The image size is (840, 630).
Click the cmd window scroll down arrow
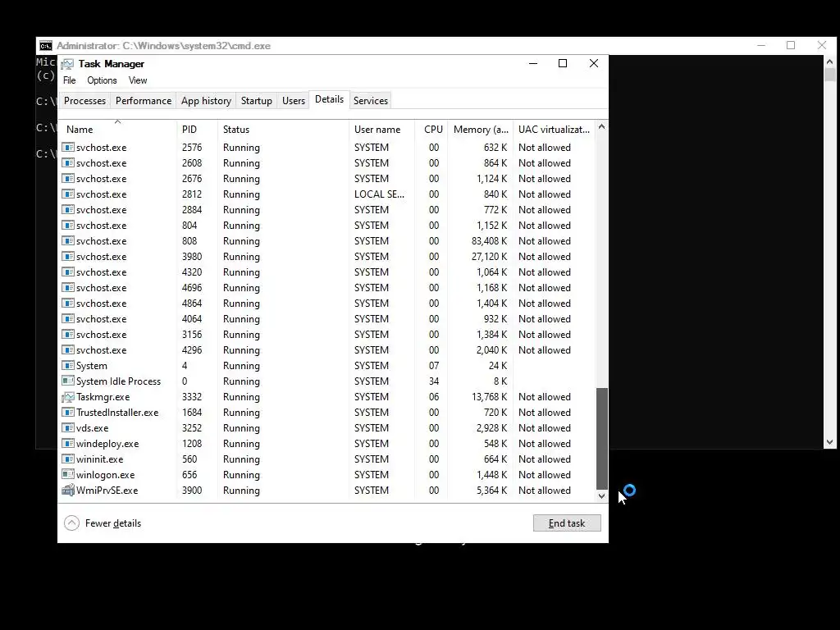tap(830, 442)
